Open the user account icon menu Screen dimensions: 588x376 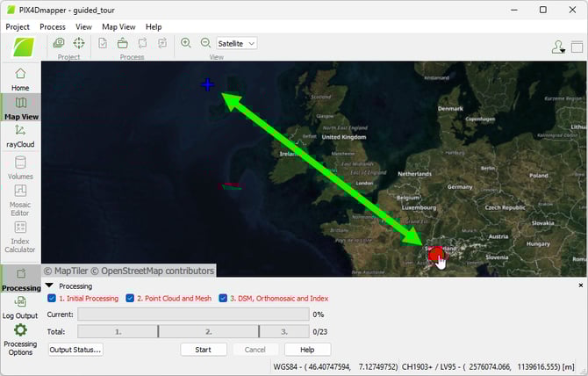(558, 47)
